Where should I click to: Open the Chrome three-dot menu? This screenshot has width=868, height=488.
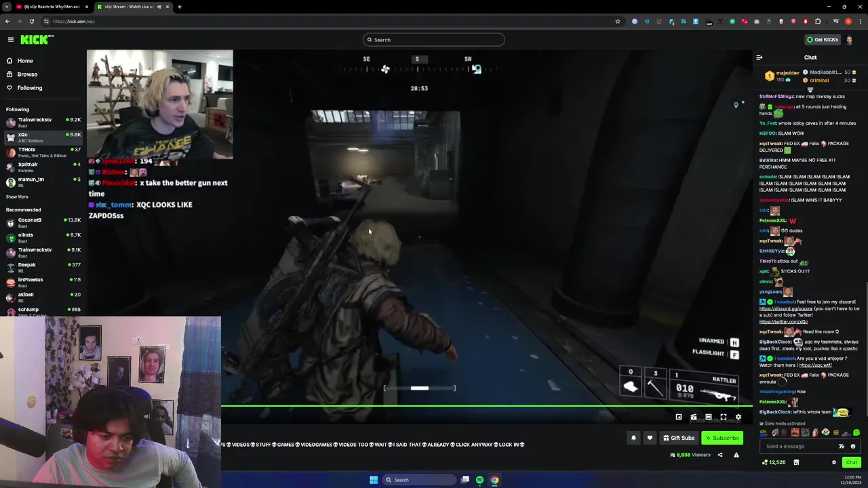click(x=860, y=21)
